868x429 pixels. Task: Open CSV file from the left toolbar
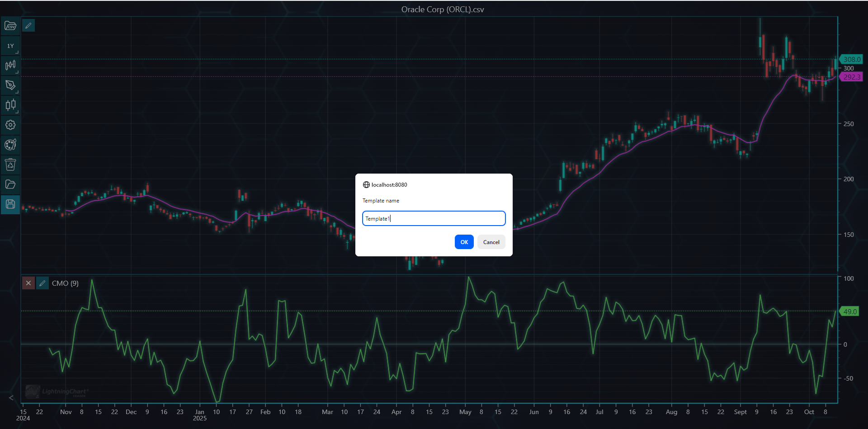(10, 26)
